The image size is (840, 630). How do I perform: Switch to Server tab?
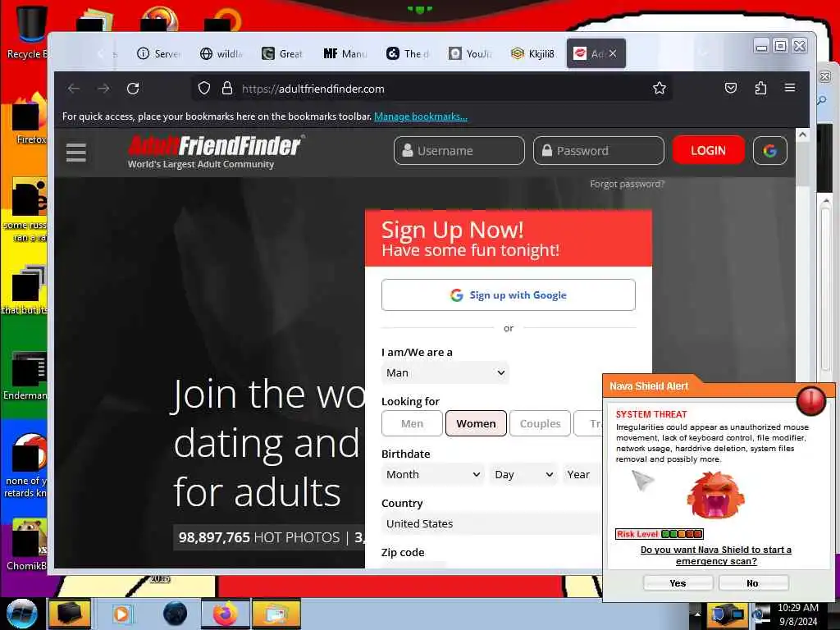tap(159, 53)
